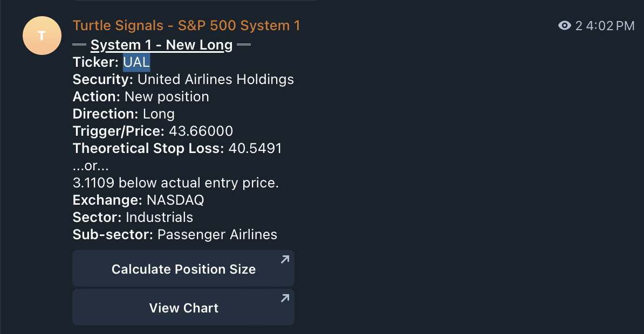
Task: Click the external-link arrow on View Chart
Action: (x=285, y=298)
